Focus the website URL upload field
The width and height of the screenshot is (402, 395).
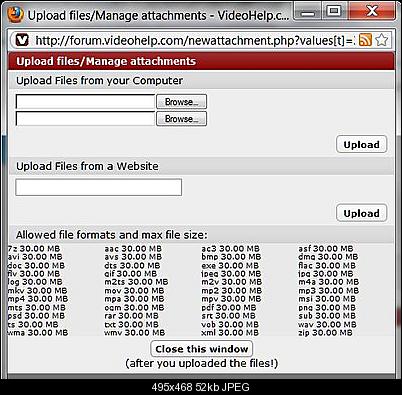99,187
